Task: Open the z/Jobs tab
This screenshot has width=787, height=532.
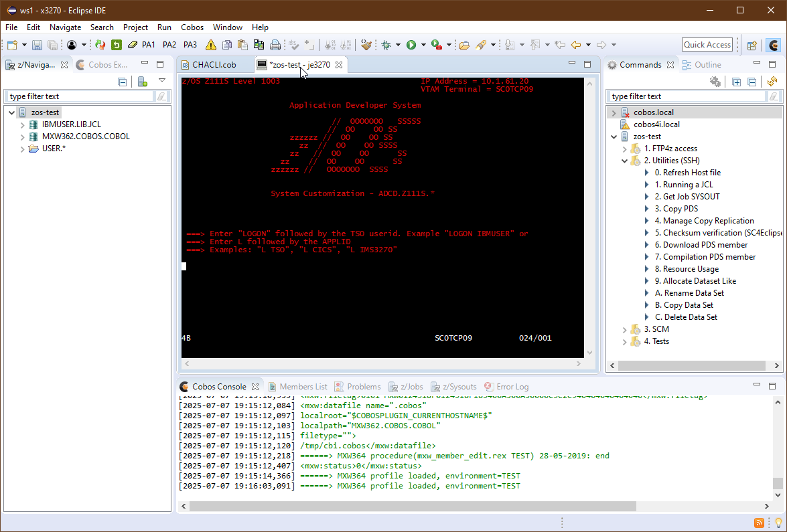Action: pyautogui.click(x=405, y=387)
